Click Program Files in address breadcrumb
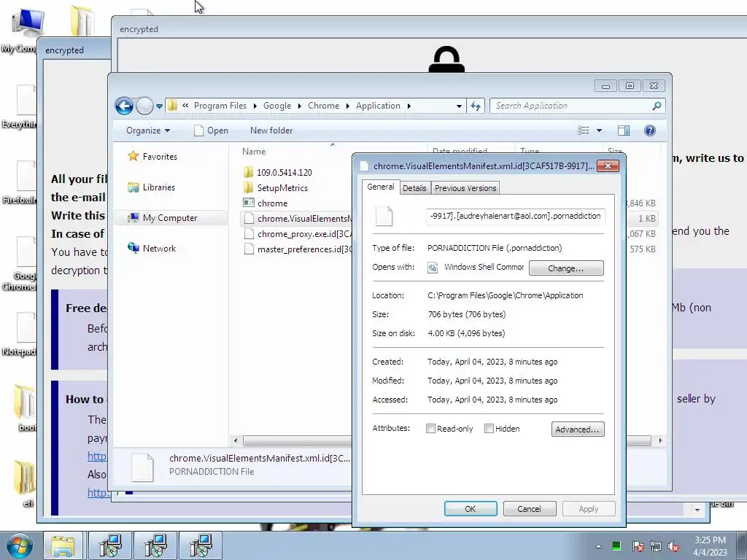 220,106
